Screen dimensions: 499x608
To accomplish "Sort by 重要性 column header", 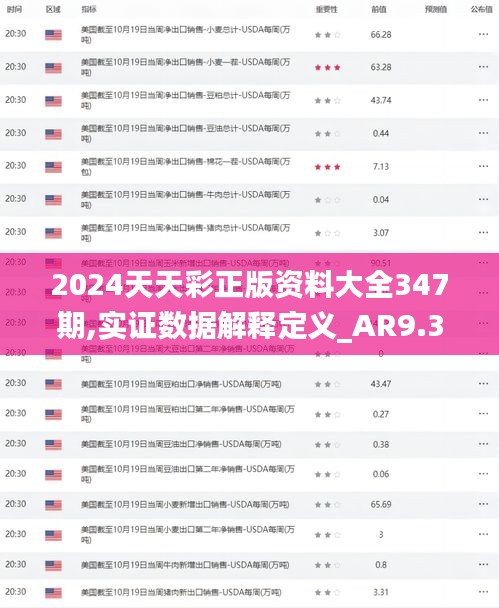I will pos(326,9).
